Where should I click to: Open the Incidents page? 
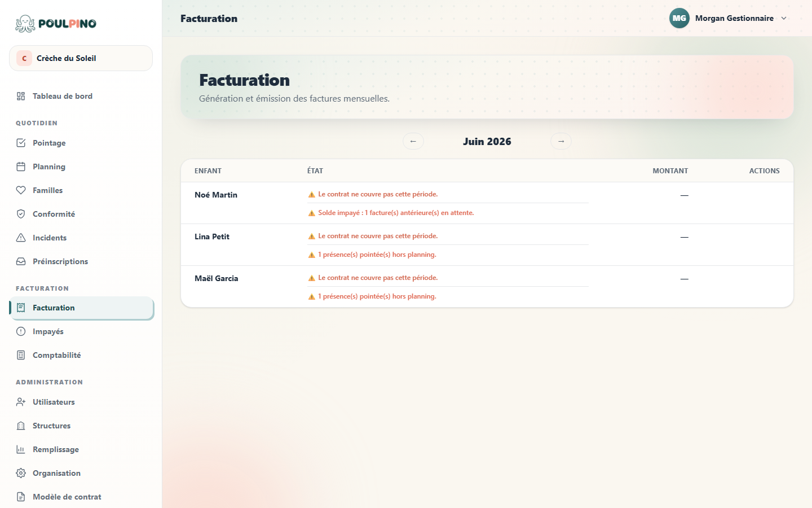tap(81, 238)
